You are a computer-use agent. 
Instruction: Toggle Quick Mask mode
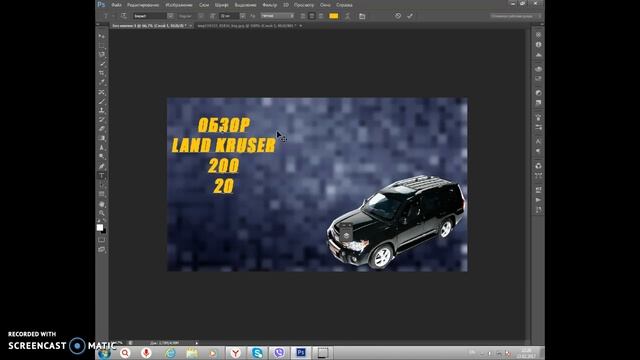(x=102, y=240)
